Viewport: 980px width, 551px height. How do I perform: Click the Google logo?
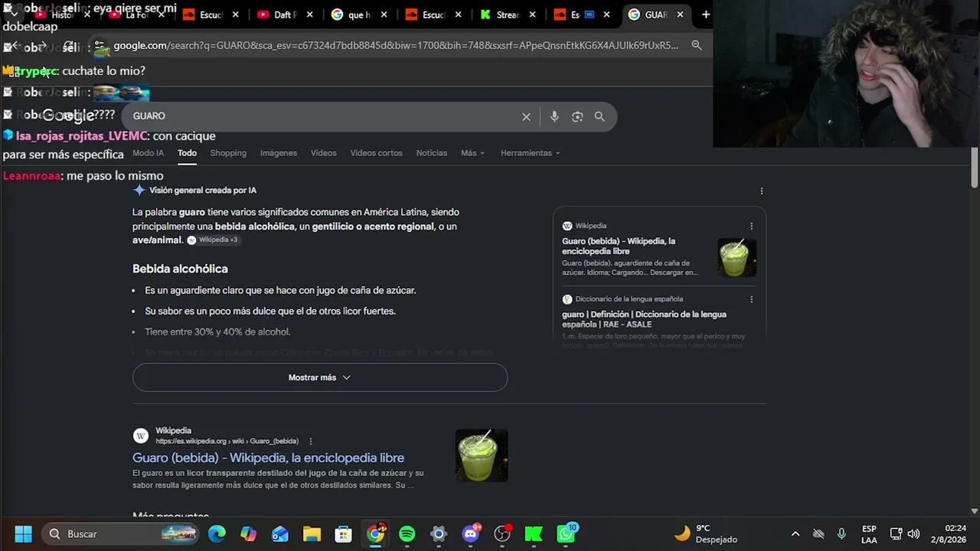click(x=68, y=116)
